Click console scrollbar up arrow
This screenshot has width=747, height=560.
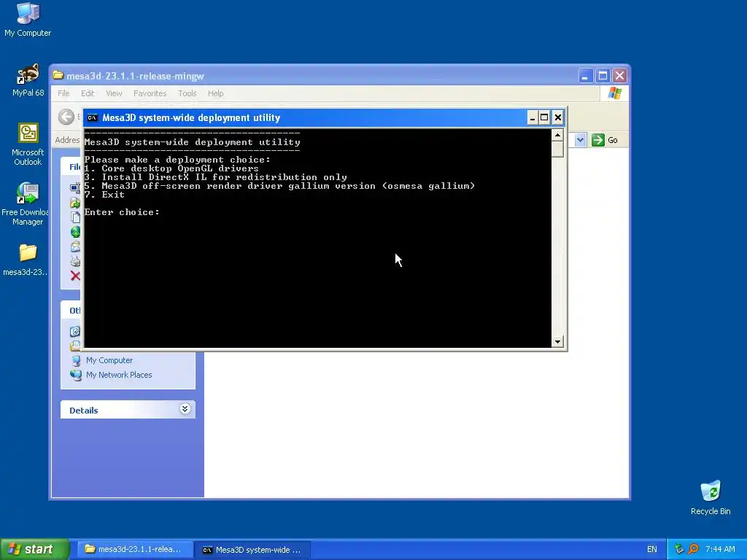(x=557, y=135)
